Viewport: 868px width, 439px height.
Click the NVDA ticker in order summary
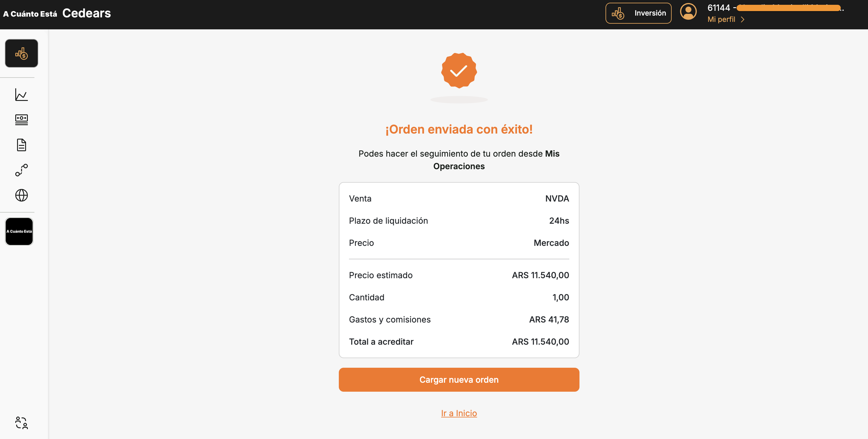[x=557, y=199]
